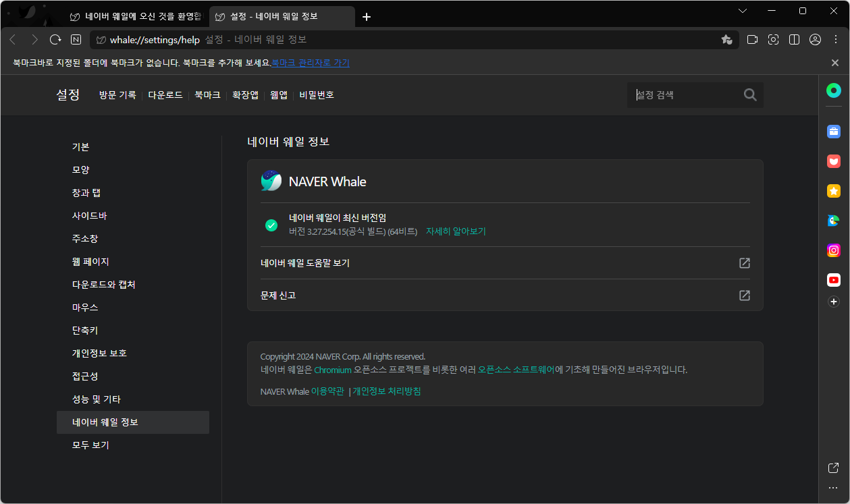Image resolution: width=850 pixels, height=504 pixels.
Task: Open the blue briefcase sidebar tool
Action: (x=834, y=132)
